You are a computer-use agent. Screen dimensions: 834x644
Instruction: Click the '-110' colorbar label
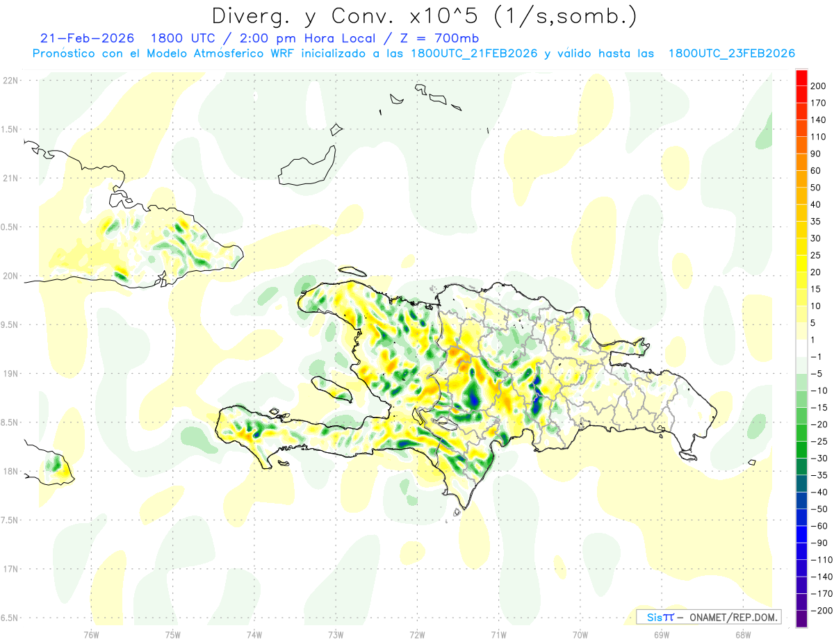click(x=823, y=560)
